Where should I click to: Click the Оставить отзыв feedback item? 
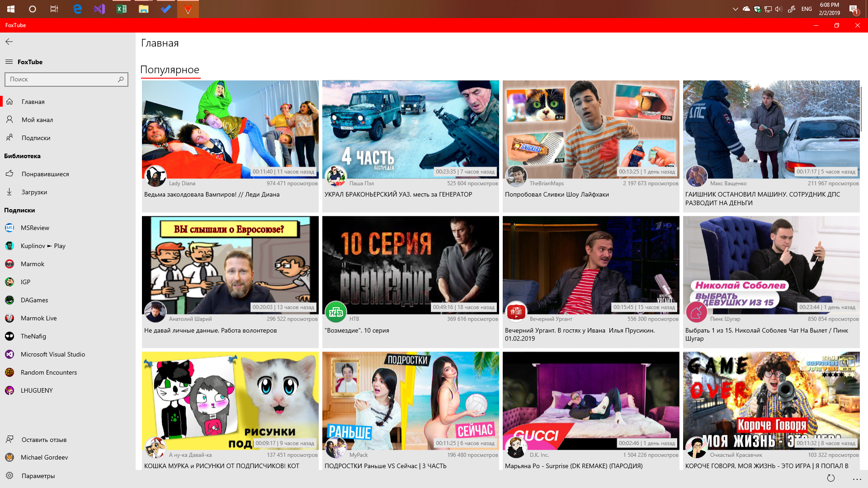(x=44, y=440)
